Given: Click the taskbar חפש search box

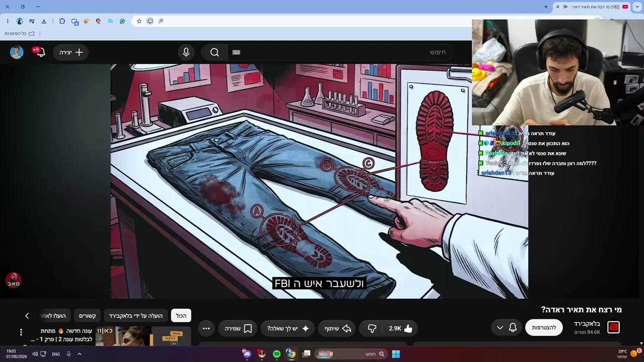Looking at the screenshot, I should coord(351,354).
